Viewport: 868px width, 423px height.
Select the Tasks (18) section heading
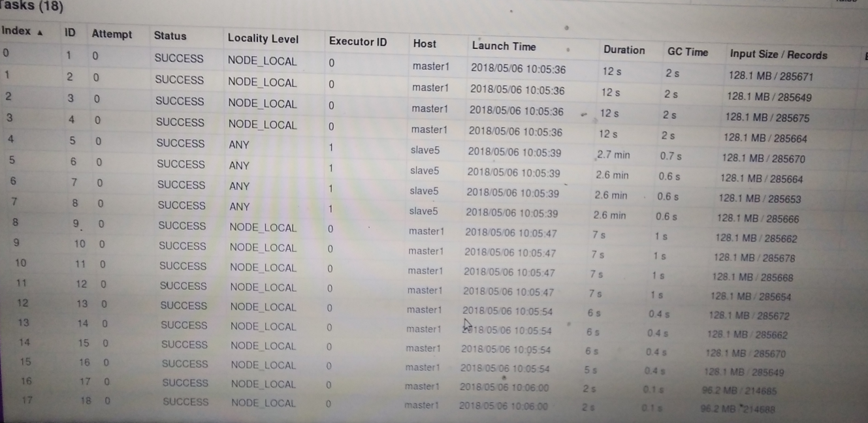31,7
